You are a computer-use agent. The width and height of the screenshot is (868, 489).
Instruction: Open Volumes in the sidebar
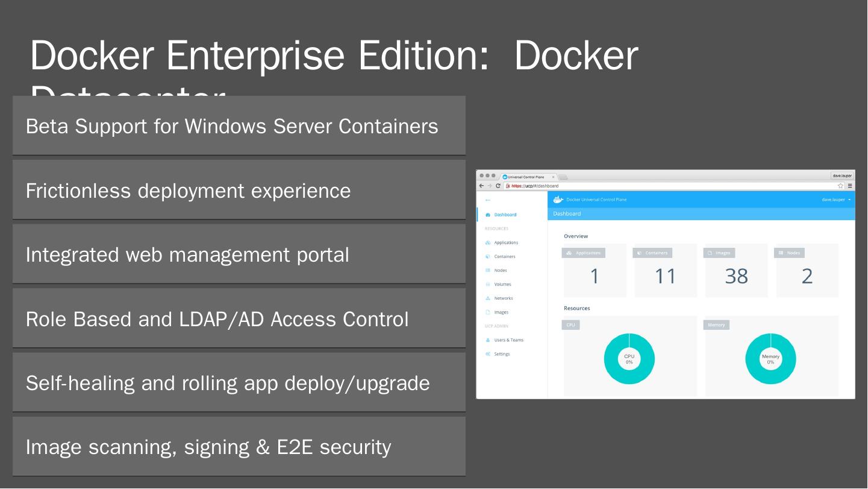502,284
